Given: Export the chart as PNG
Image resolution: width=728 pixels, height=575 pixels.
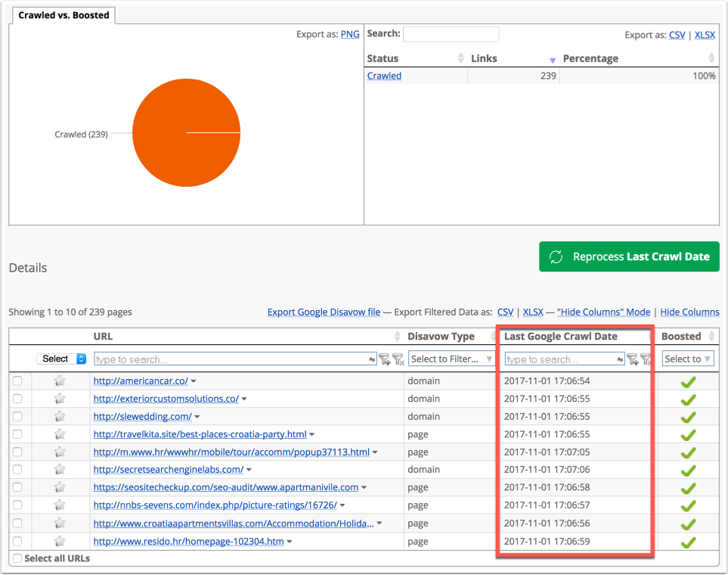Looking at the screenshot, I should click(x=350, y=34).
